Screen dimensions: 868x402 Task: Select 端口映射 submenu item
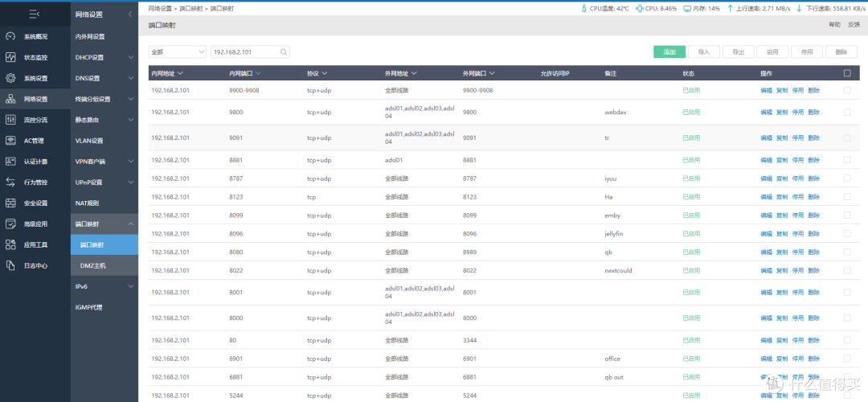[104, 244]
